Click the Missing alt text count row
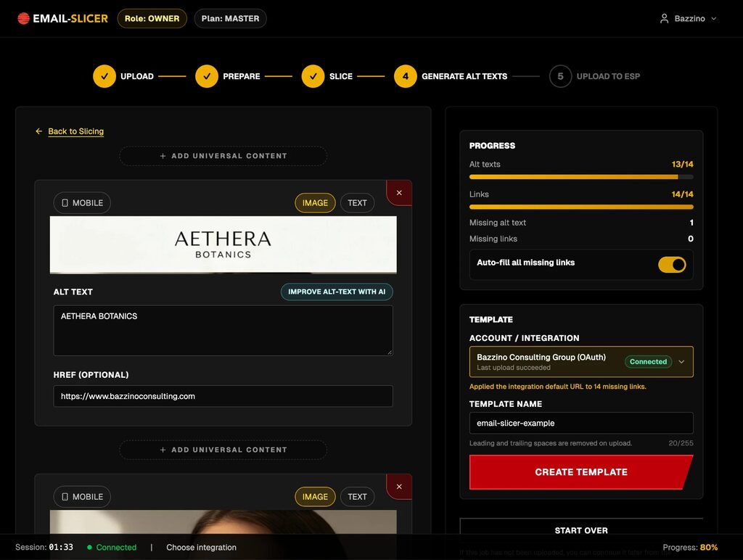 (581, 223)
